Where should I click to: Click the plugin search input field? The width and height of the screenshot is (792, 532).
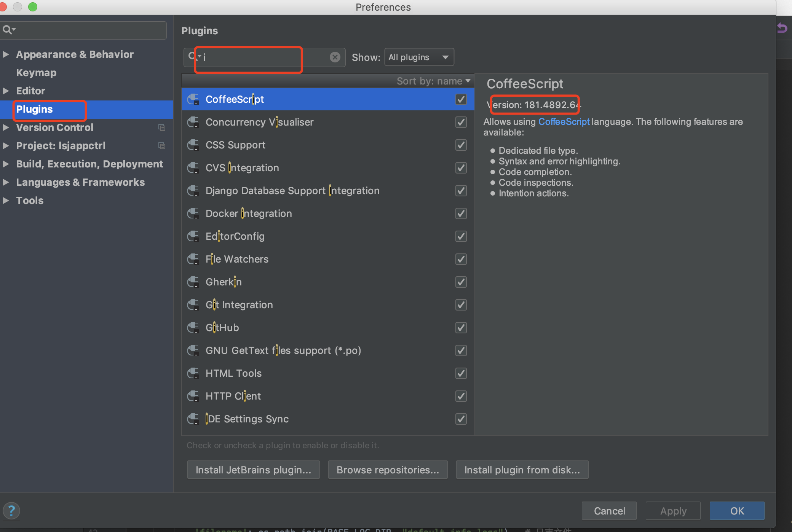click(x=263, y=57)
